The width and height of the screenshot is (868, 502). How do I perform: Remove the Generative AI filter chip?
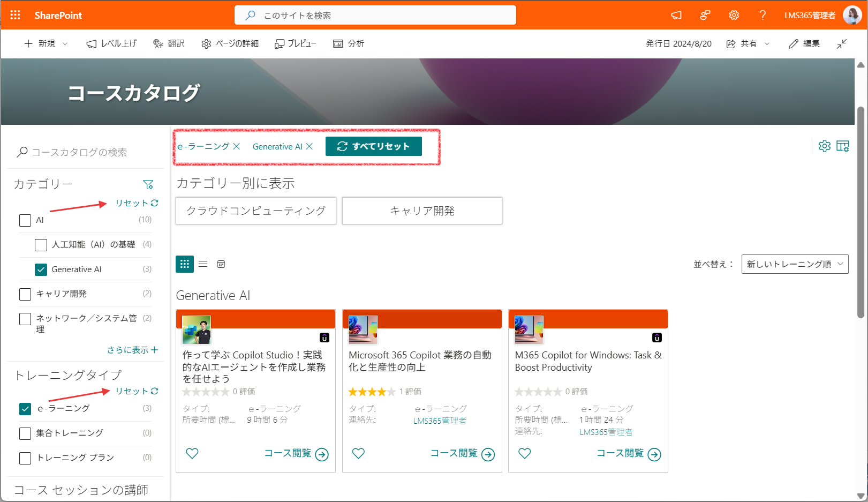pos(309,146)
